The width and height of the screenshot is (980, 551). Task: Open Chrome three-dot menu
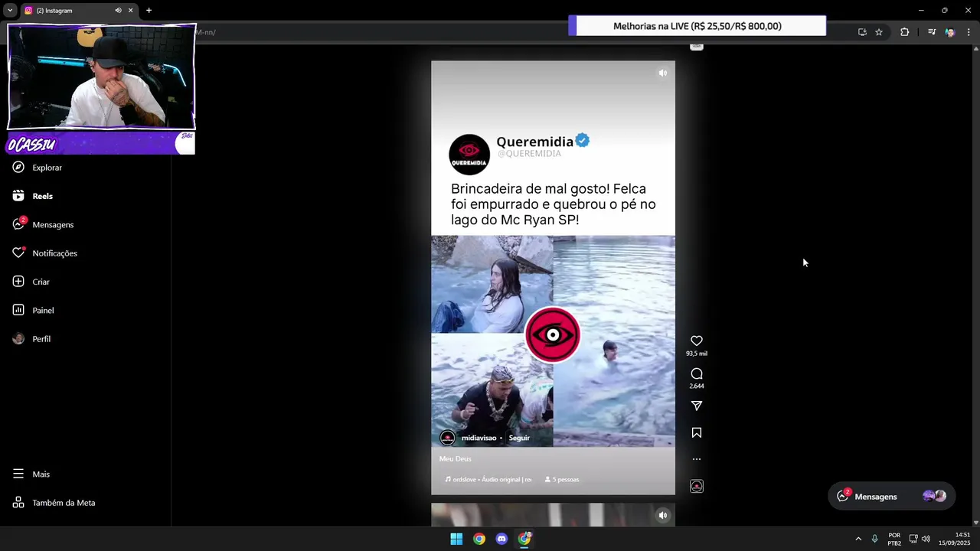pyautogui.click(x=969, y=32)
